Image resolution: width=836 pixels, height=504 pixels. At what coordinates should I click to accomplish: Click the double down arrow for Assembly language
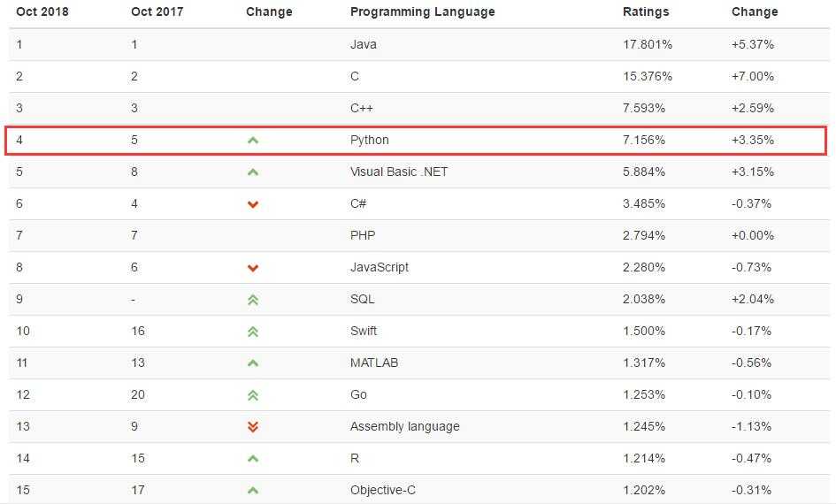point(253,427)
